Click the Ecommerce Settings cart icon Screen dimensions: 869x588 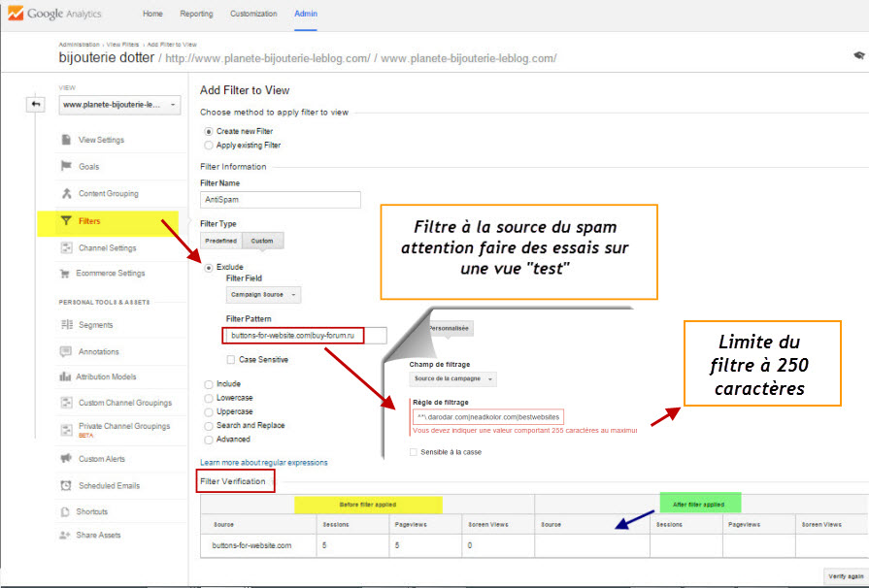click(x=65, y=273)
